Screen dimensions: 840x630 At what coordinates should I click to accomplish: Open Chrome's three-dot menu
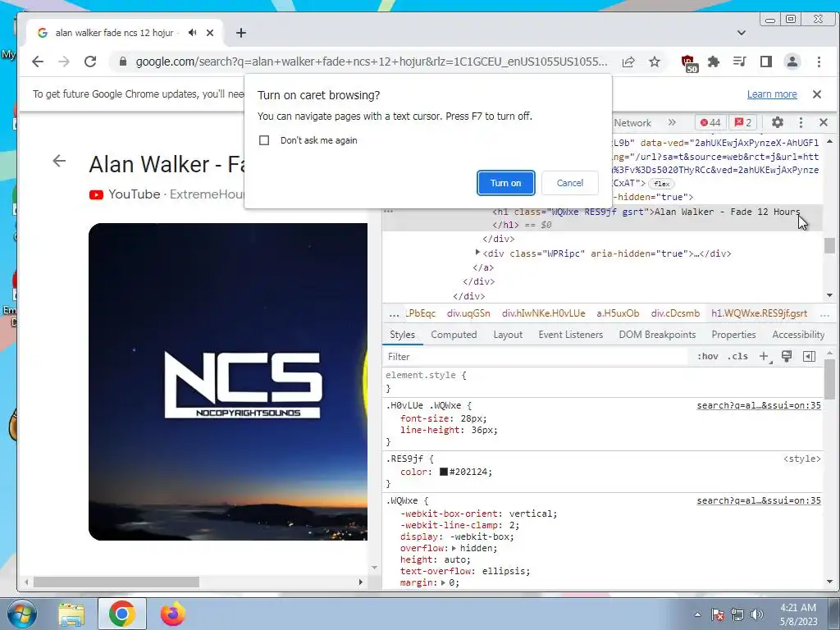[819, 62]
